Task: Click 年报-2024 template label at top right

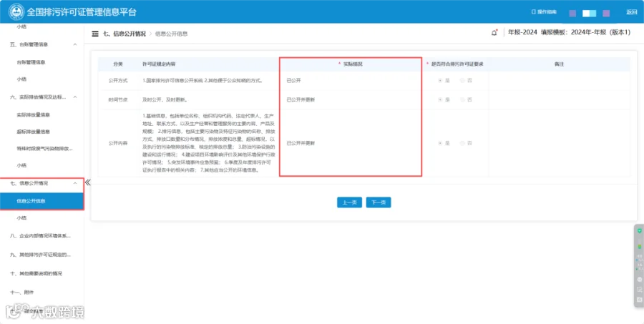Action: click(x=522, y=32)
